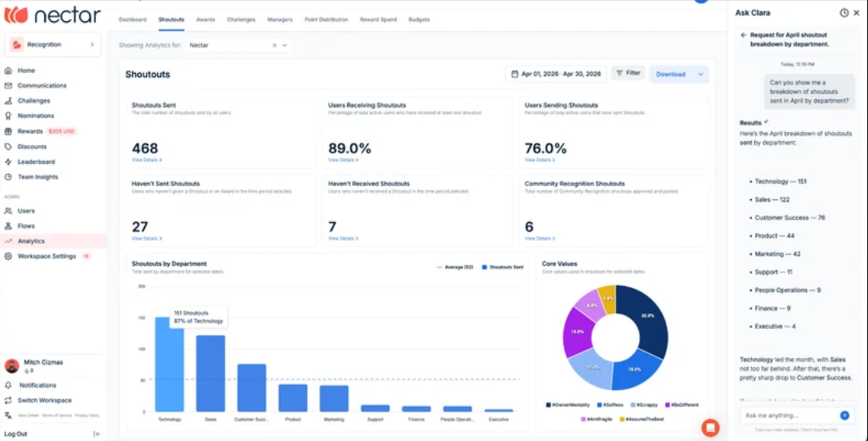Click Mitch Cizmas profile avatar
868x441 pixels.
[11, 366]
